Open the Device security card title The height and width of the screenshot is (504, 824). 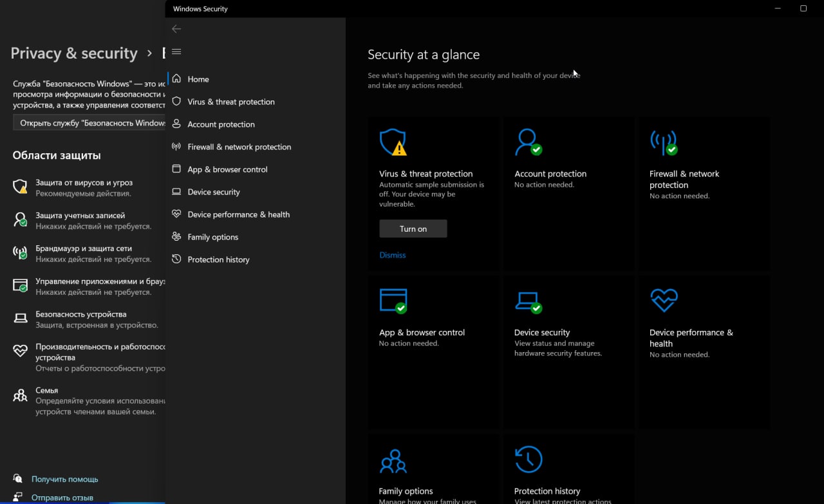click(542, 333)
